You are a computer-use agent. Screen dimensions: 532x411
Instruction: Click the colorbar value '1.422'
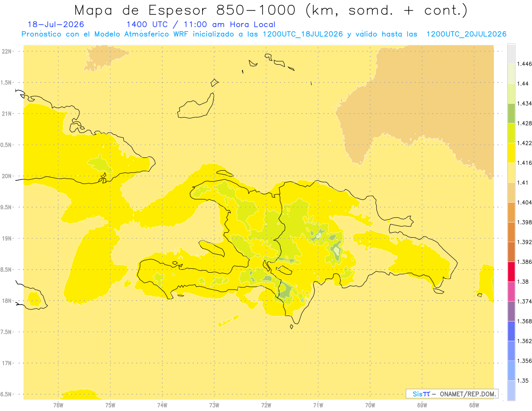pos(525,143)
